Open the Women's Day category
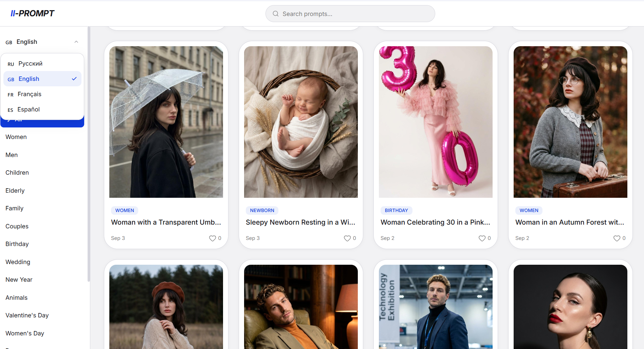Image resolution: width=644 pixels, height=349 pixels. pyautogui.click(x=25, y=333)
